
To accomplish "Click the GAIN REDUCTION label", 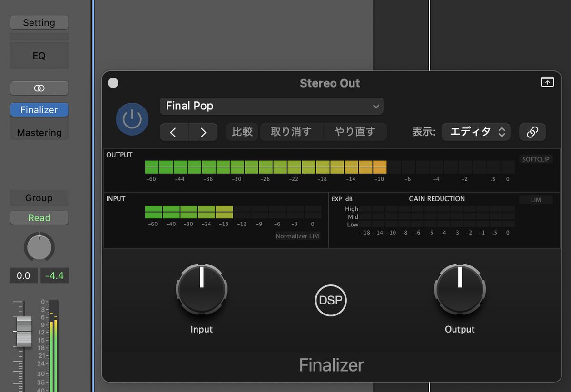I will pos(437,199).
